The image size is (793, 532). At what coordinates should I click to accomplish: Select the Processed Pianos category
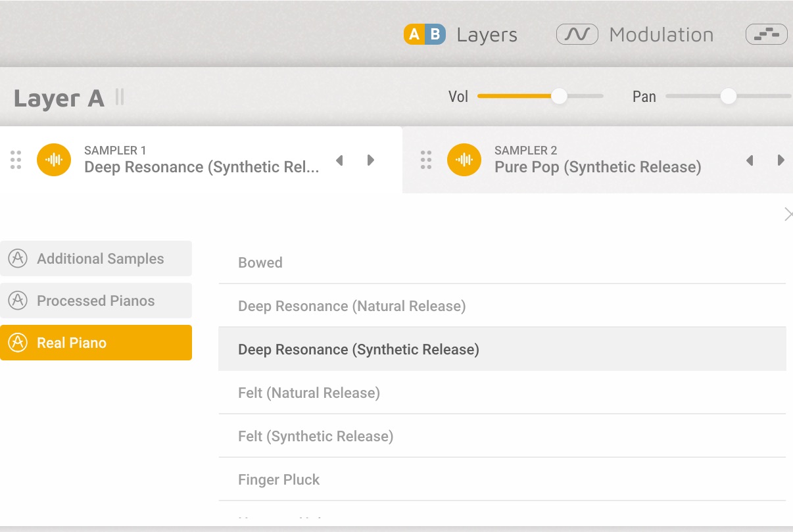tap(96, 301)
